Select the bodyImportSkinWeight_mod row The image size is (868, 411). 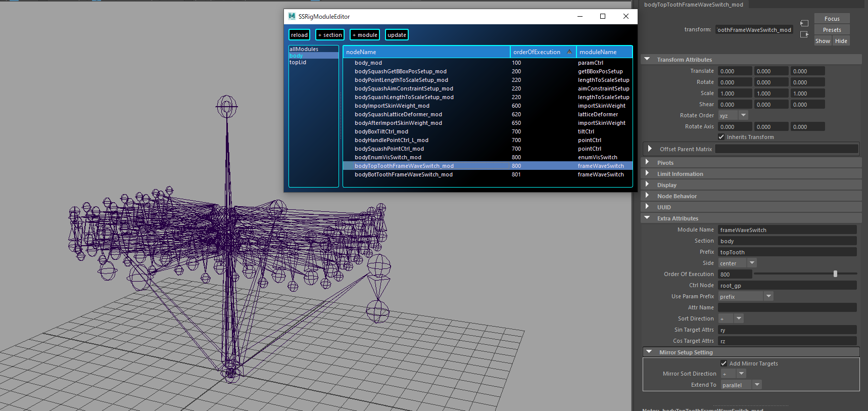tap(488, 106)
